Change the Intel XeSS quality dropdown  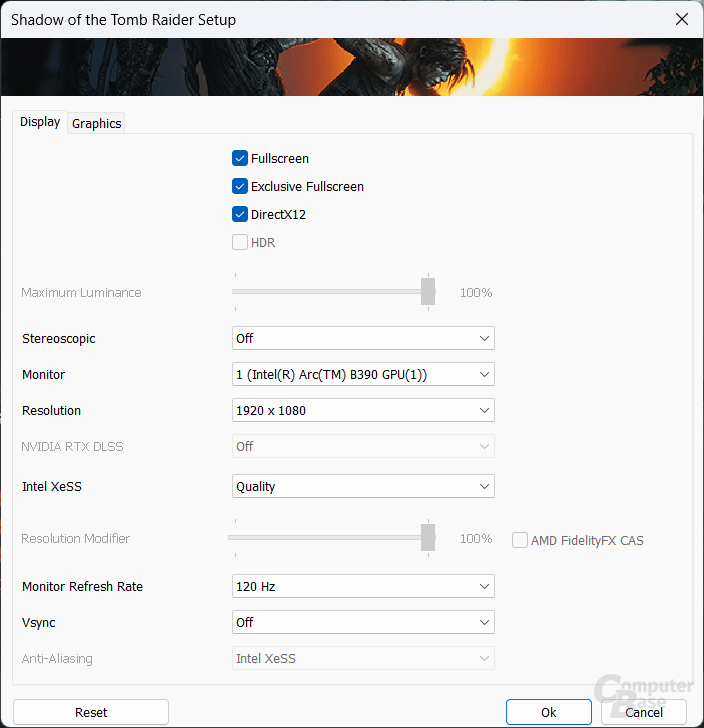coord(363,487)
